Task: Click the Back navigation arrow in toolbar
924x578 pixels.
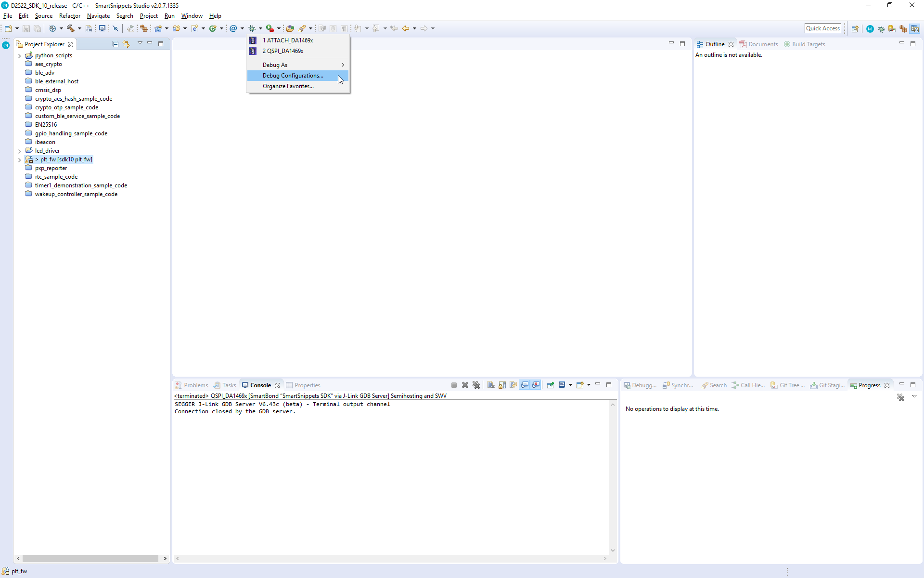Action: [x=406, y=28]
